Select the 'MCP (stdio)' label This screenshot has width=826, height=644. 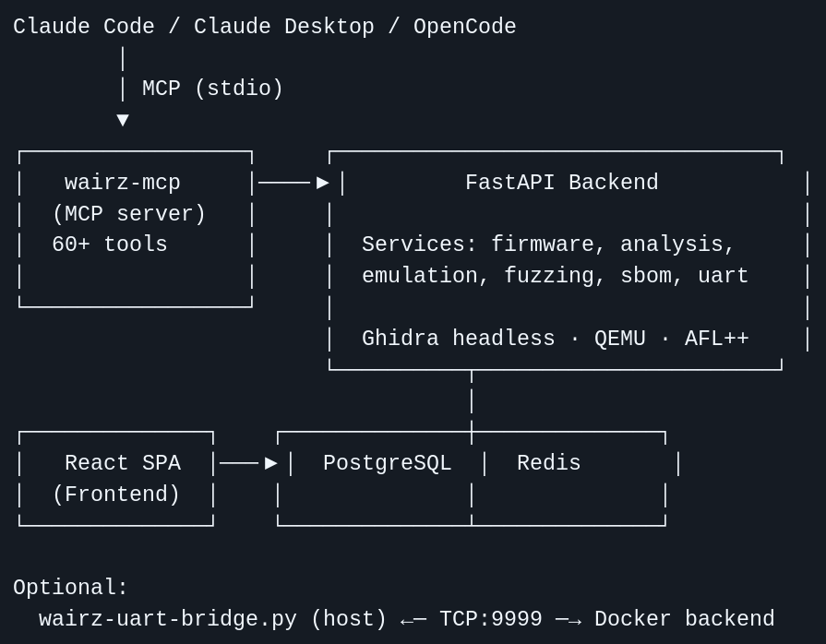[x=213, y=89]
